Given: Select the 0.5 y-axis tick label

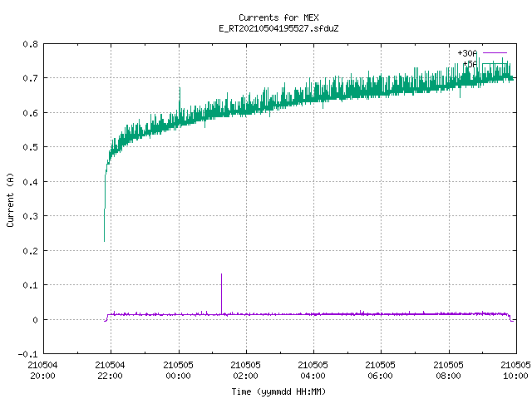Looking at the screenshot, I should point(30,147).
